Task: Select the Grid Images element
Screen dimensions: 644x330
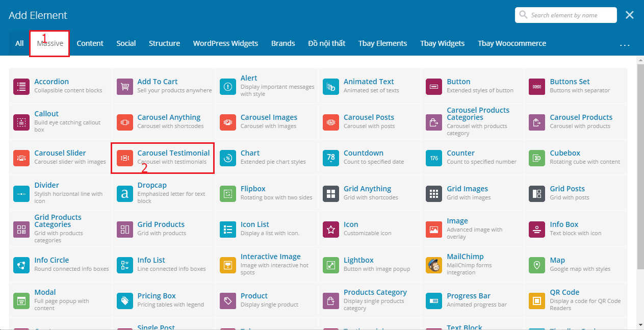Action: pyautogui.click(x=472, y=194)
